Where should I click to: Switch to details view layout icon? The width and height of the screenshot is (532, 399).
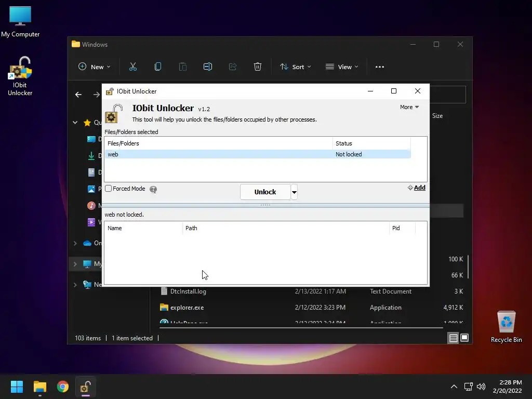pyautogui.click(x=453, y=338)
